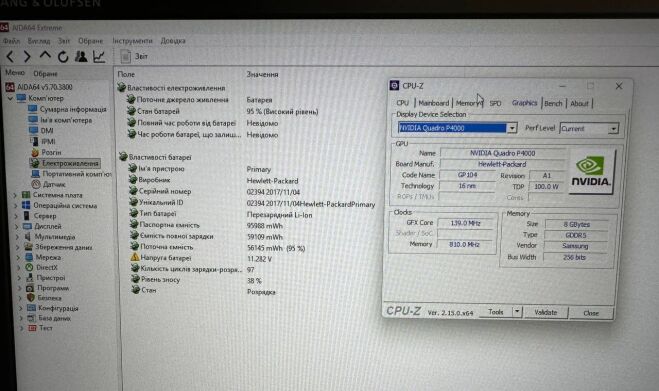
Task: Expand Операційна система node
Action: (x=16, y=206)
